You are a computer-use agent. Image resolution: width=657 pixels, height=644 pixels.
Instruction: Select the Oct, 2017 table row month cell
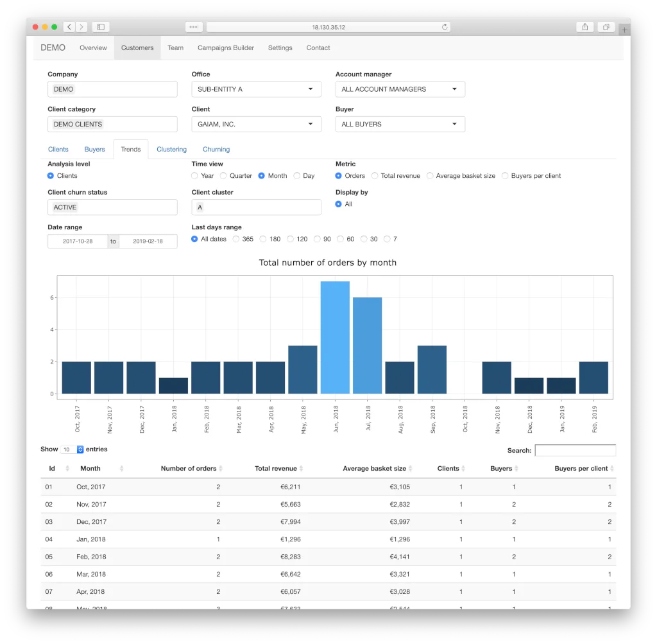(91, 487)
